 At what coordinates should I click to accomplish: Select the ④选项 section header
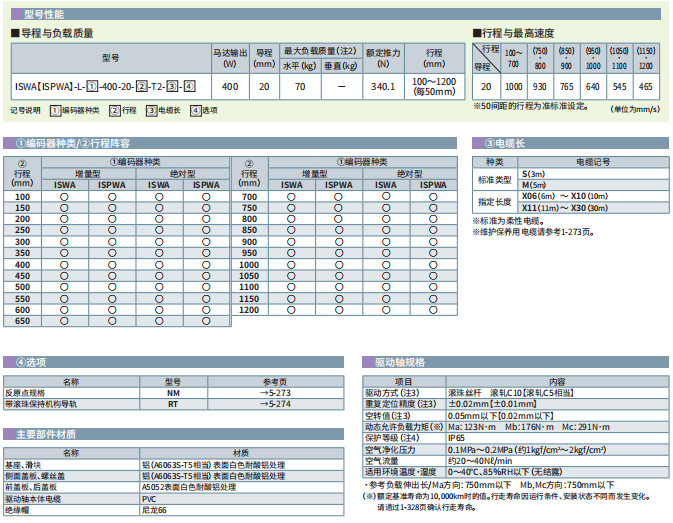[173, 362]
